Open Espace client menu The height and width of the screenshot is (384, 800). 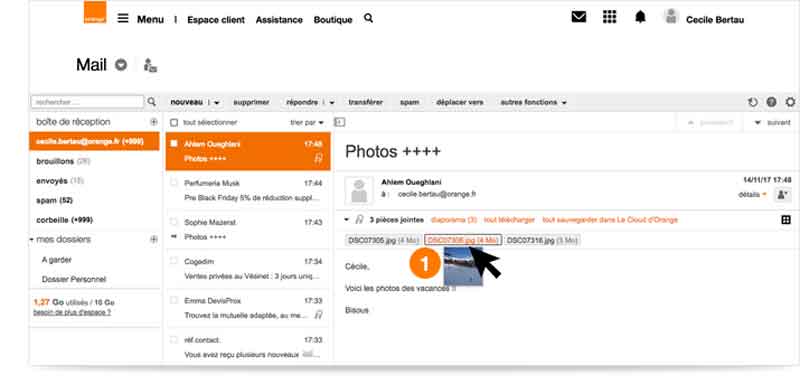(x=216, y=20)
